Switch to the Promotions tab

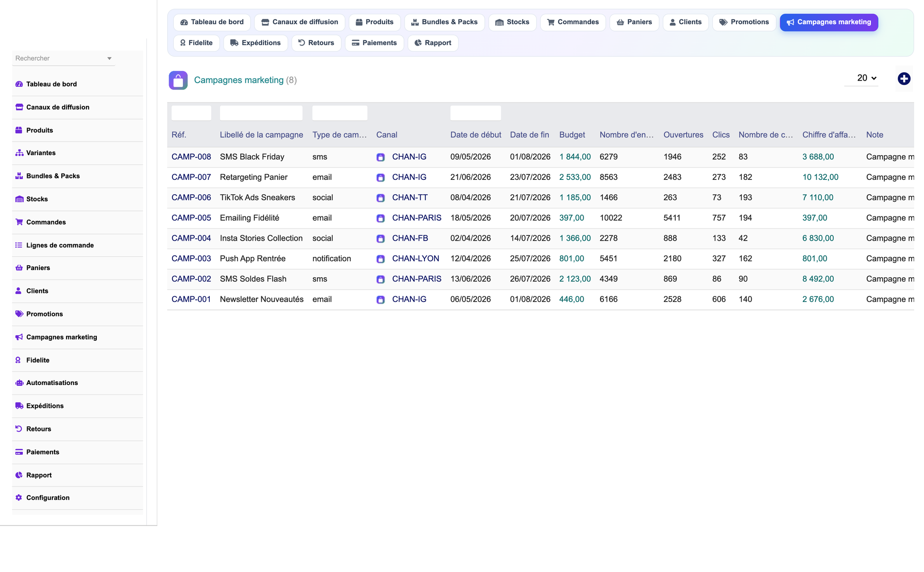pyautogui.click(x=744, y=22)
